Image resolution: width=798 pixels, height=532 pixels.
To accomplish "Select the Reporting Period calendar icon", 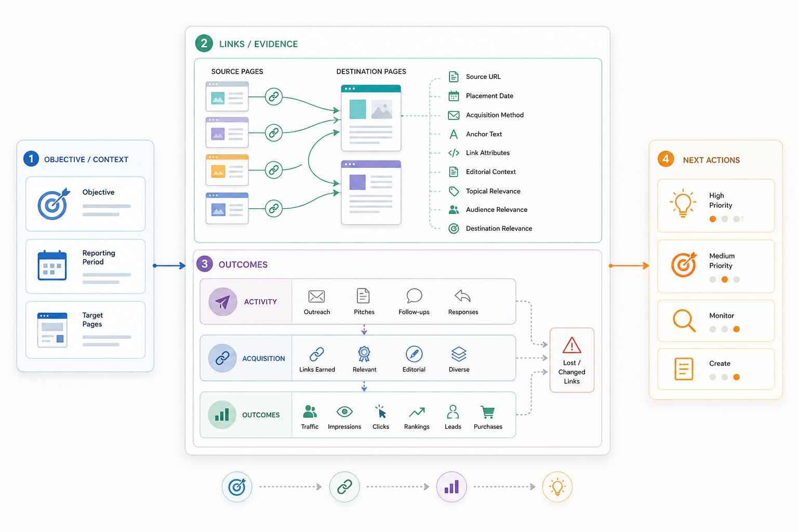I will coord(52,265).
